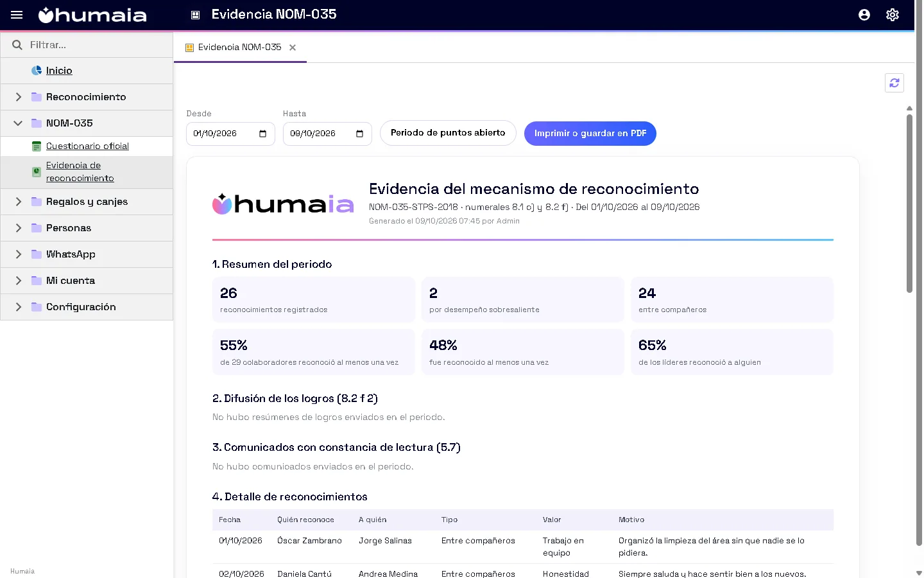The width and height of the screenshot is (924, 578).
Task: Focus the Filtrar search field
Action: (87, 45)
